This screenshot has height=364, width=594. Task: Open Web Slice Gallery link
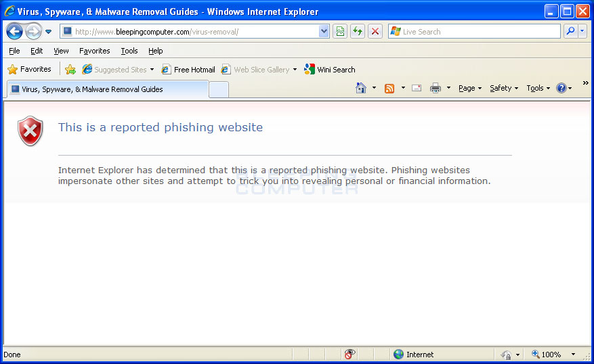(255, 70)
